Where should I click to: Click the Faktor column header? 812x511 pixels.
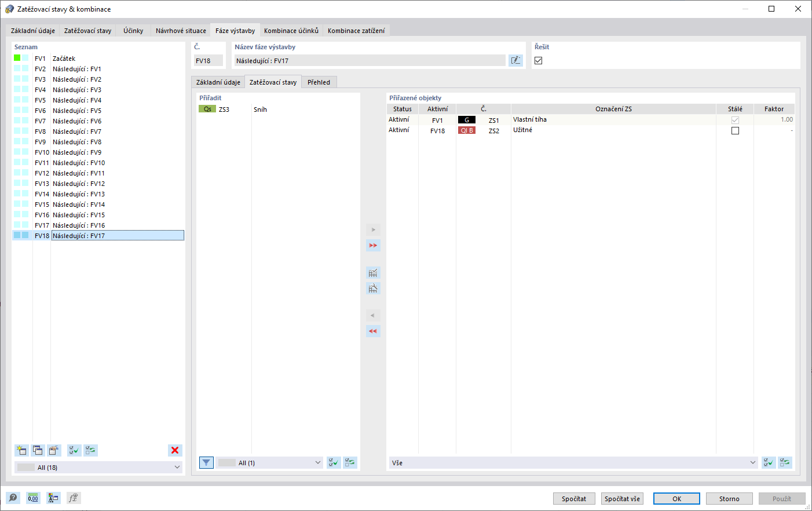(x=774, y=109)
